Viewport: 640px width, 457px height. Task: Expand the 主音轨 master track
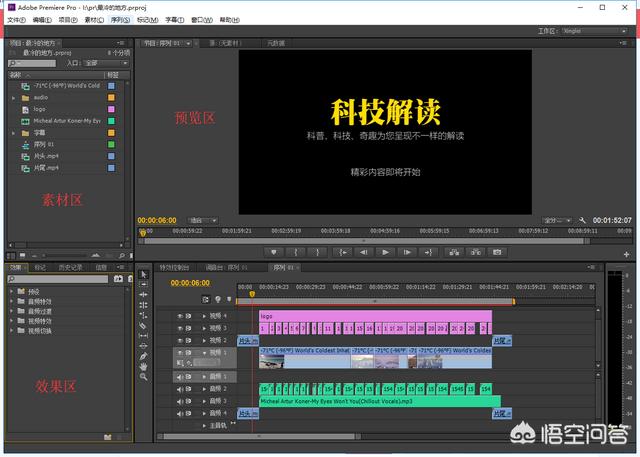click(204, 426)
